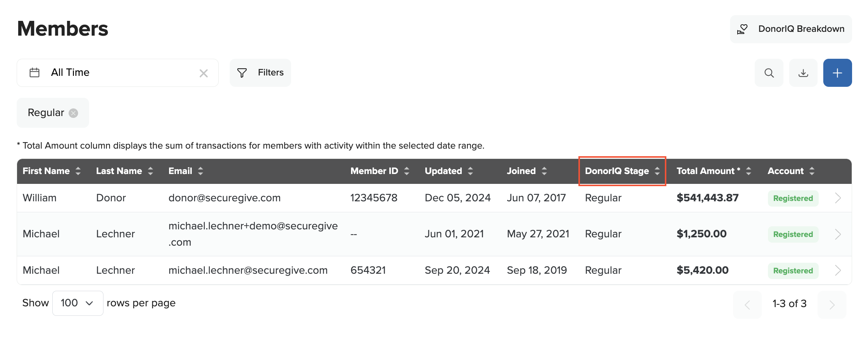Open the Filters menu
The image size is (868, 345).
click(x=260, y=72)
